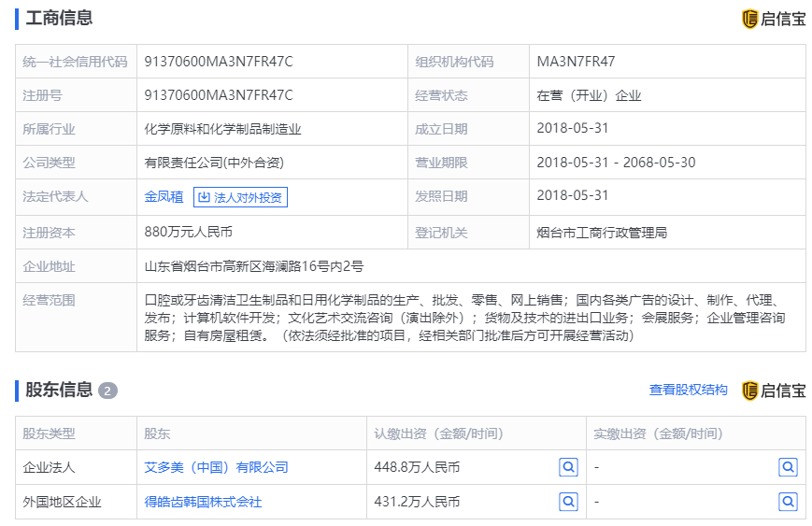
Task: Click shareholder count badge 2
Action: tap(107, 391)
